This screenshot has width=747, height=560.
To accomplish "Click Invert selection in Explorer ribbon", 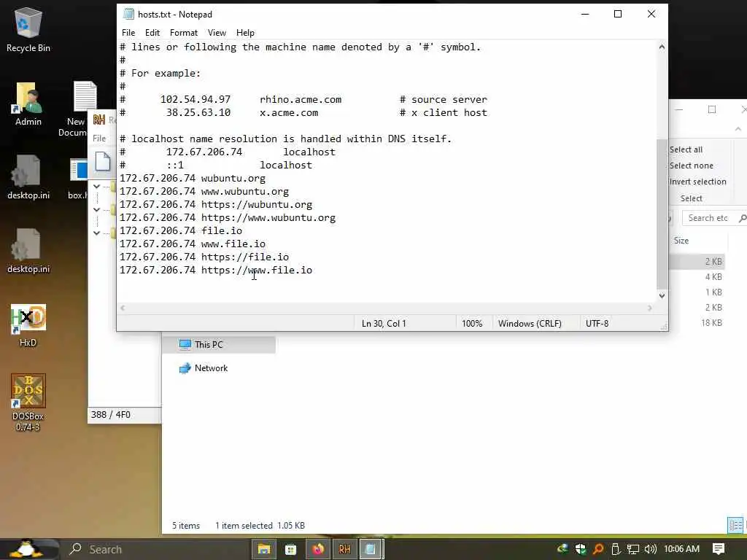I will pos(697,182).
